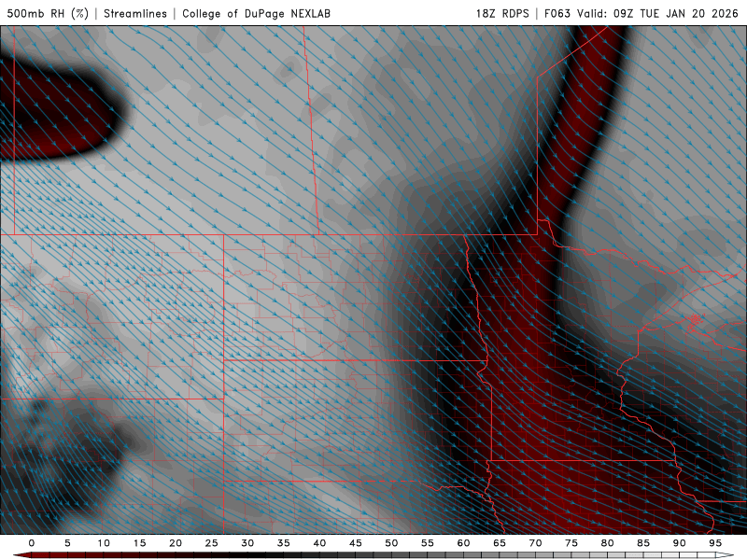Image resolution: width=747 pixels, height=560 pixels.
Task: Click the "60" color scale label
Action: pos(463,543)
